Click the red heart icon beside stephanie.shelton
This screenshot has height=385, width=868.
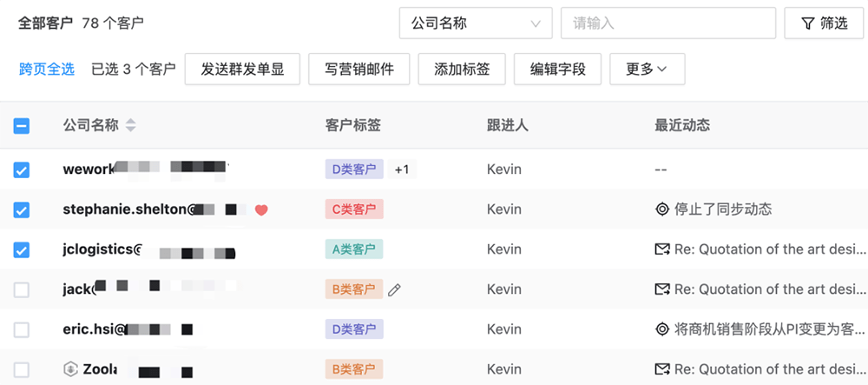click(261, 209)
